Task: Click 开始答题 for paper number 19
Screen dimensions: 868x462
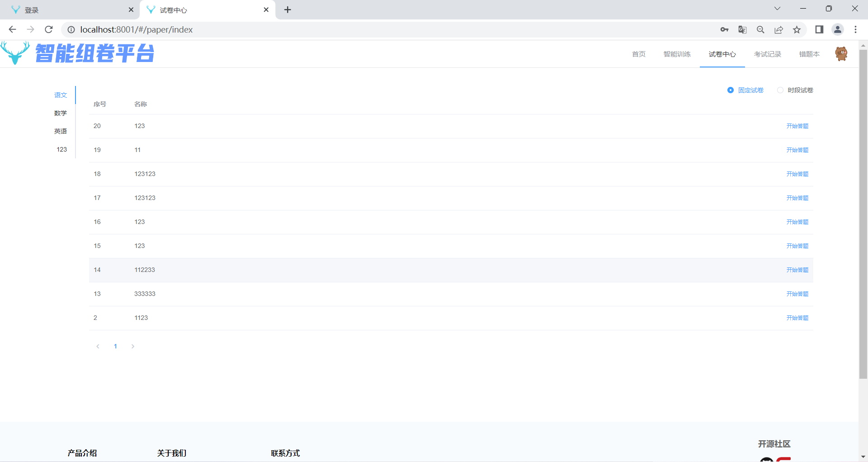Action: click(x=797, y=150)
